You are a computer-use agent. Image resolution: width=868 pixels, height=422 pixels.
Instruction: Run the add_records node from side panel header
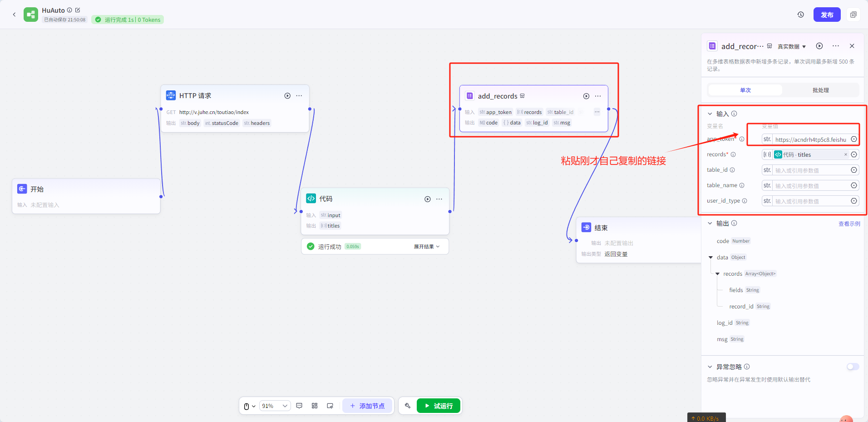tap(819, 46)
